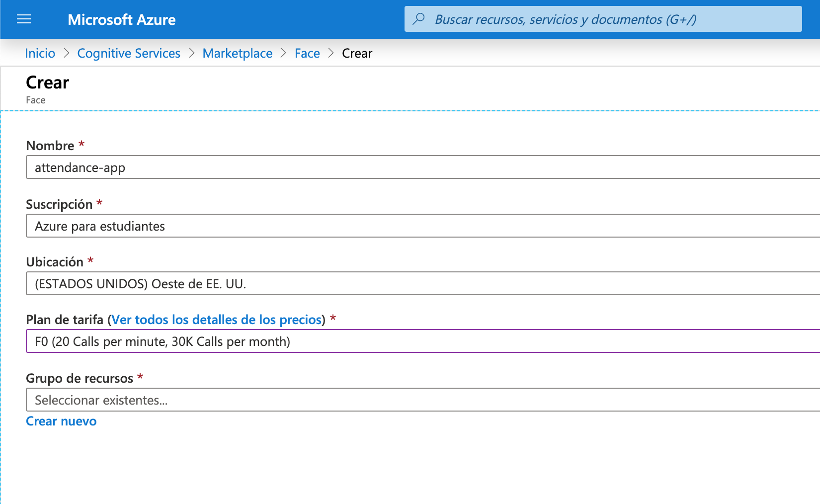The width and height of the screenshot is (820, 504).
Task: Select the Crear breadcrumb item
Action: (357, 53)
